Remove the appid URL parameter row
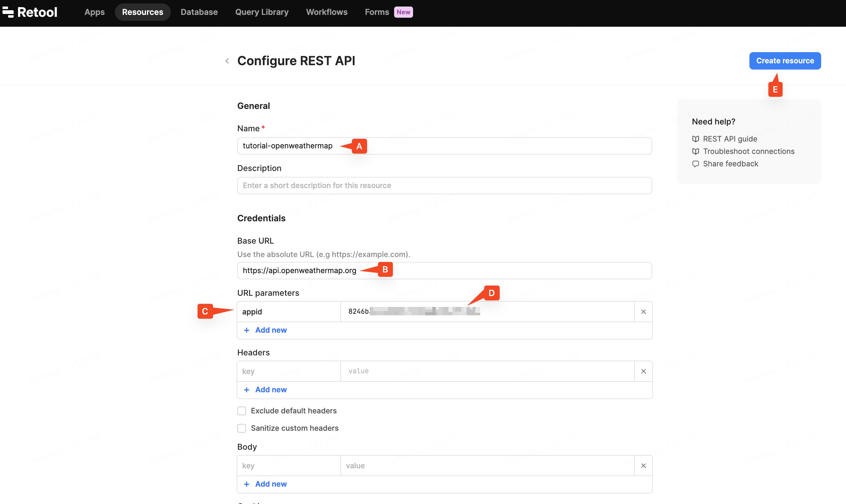 pyautogui.click(x=643, y=312)
